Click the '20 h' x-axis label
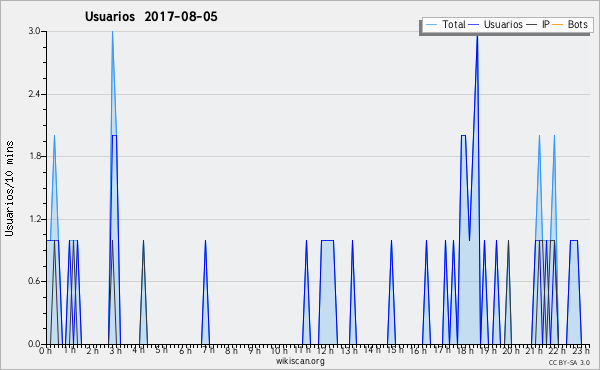This screenshot has height=370, width=600. coord(511,350)
